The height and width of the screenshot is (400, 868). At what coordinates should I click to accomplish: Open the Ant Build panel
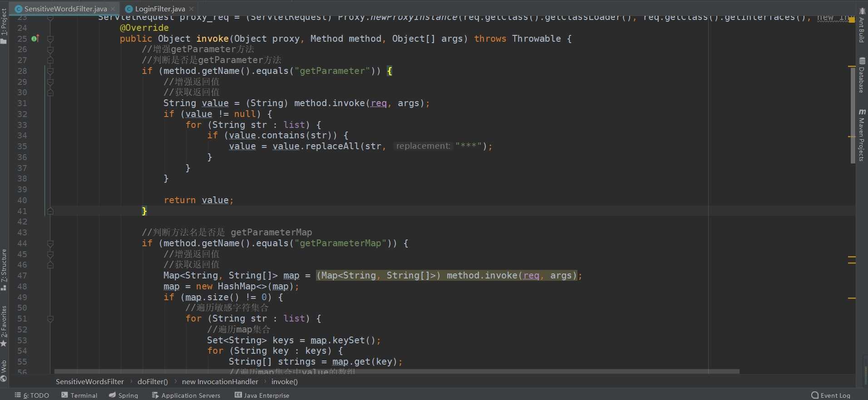click(862, 25)
